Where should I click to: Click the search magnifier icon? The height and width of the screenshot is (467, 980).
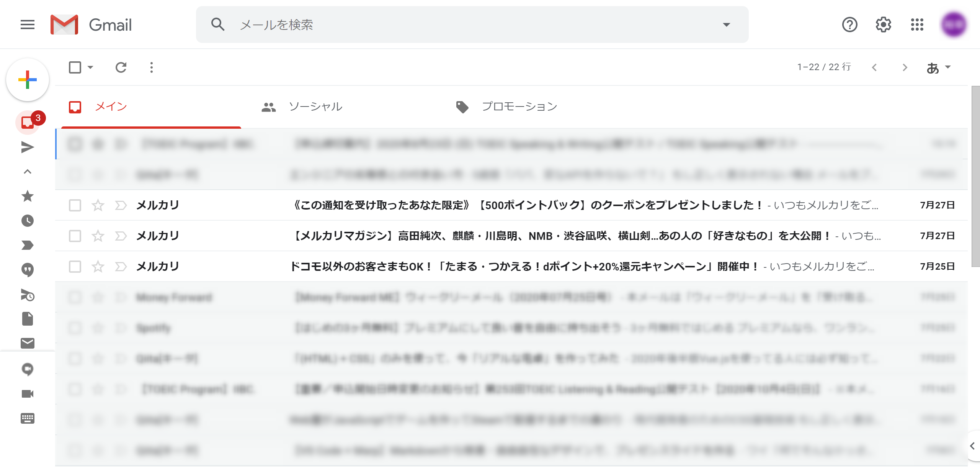pos(217,25)
